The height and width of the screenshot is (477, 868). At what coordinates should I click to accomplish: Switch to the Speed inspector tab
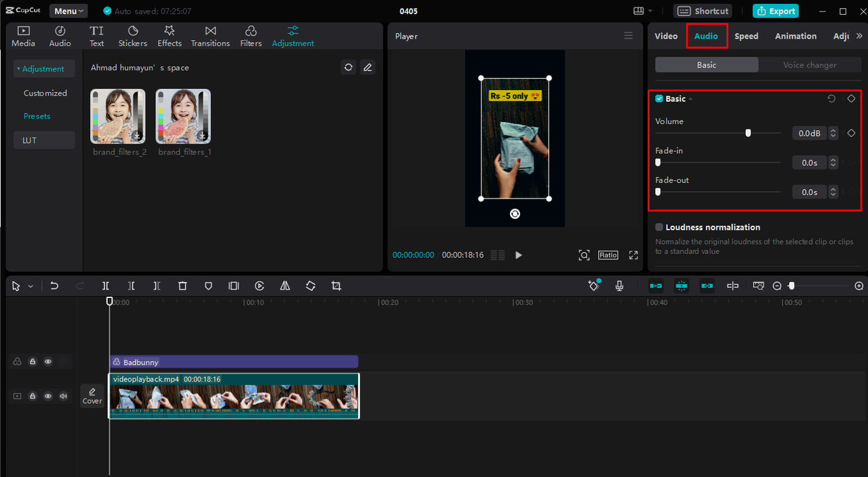pyautogui.click(x=747, y=36)
